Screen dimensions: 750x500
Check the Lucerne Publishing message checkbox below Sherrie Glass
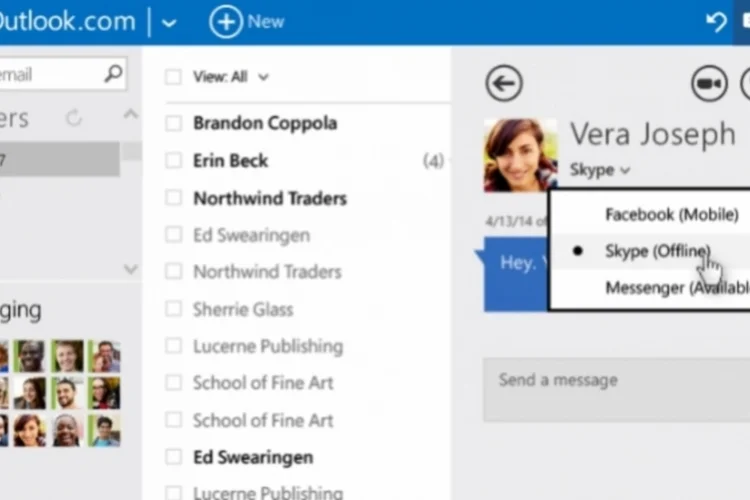click(173, 345)
